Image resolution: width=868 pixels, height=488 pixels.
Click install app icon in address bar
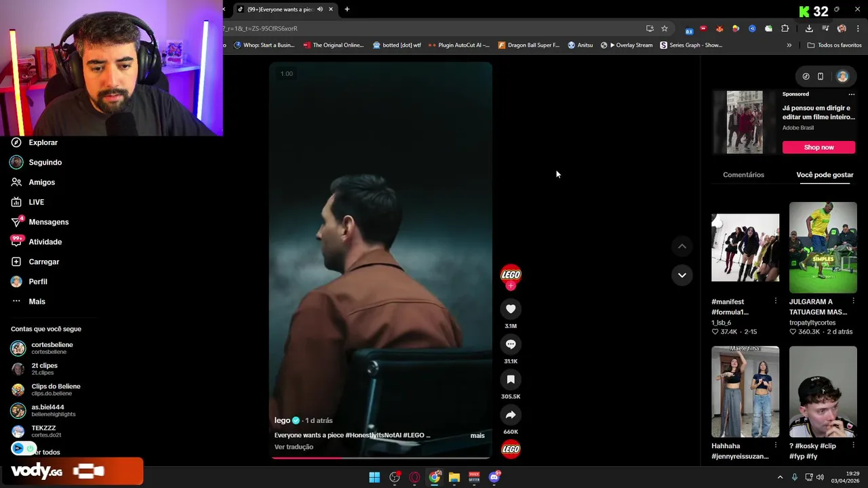pos(650,28)
